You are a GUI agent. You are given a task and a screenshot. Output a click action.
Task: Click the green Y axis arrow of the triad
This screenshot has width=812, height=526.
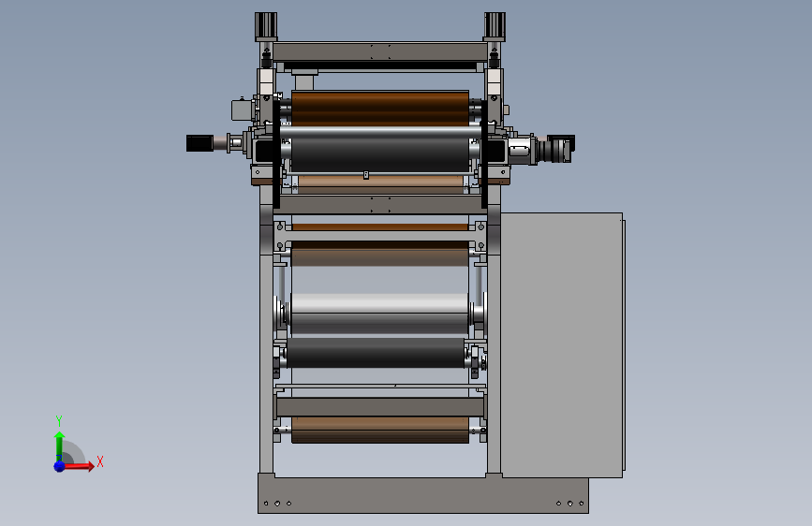59,446
